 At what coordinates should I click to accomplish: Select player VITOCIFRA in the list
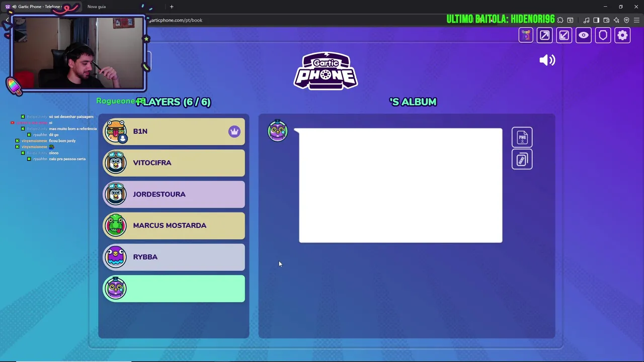(174, 163)
